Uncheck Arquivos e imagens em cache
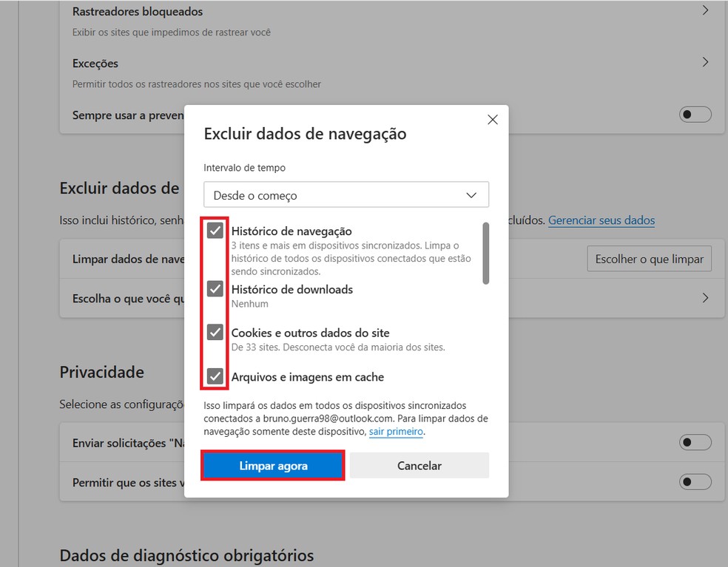 coord(215,376)
